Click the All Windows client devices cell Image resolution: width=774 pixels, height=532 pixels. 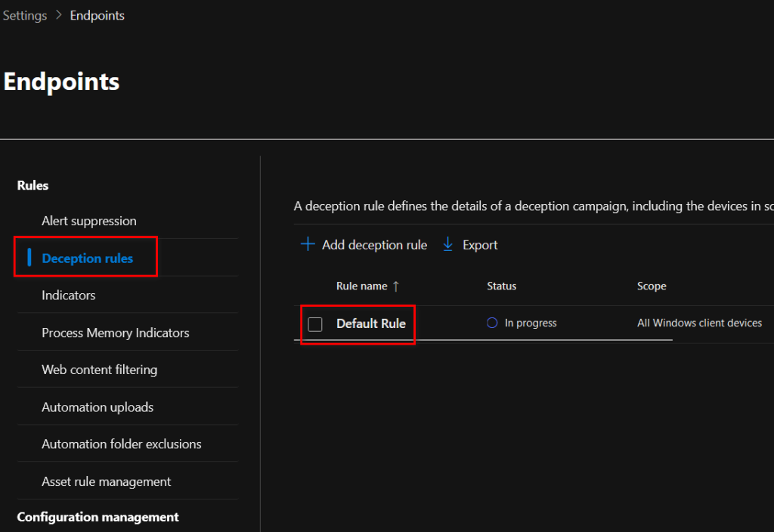click(699, 323)
